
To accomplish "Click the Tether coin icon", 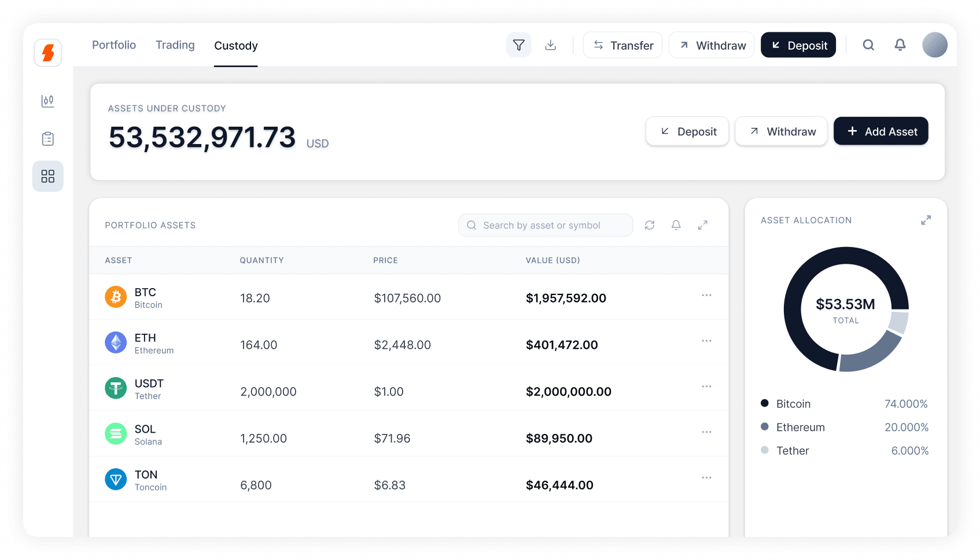I will coord(116,388).
